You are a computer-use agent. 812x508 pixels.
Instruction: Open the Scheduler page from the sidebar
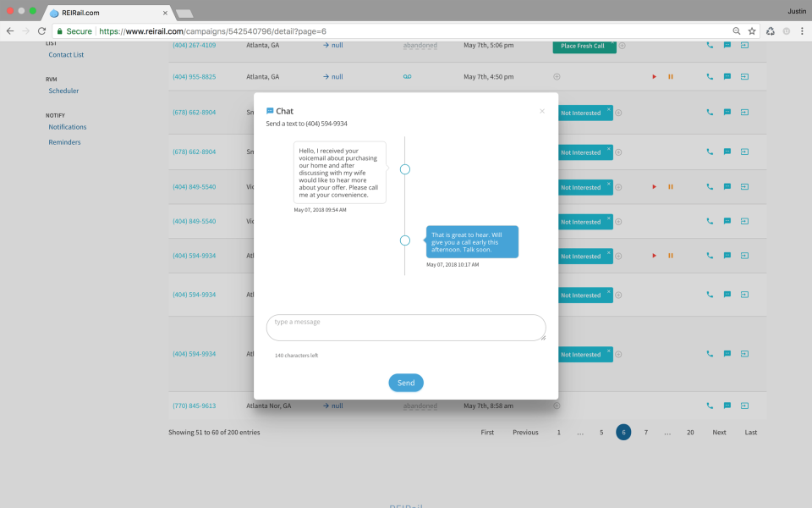click(65, 91)
